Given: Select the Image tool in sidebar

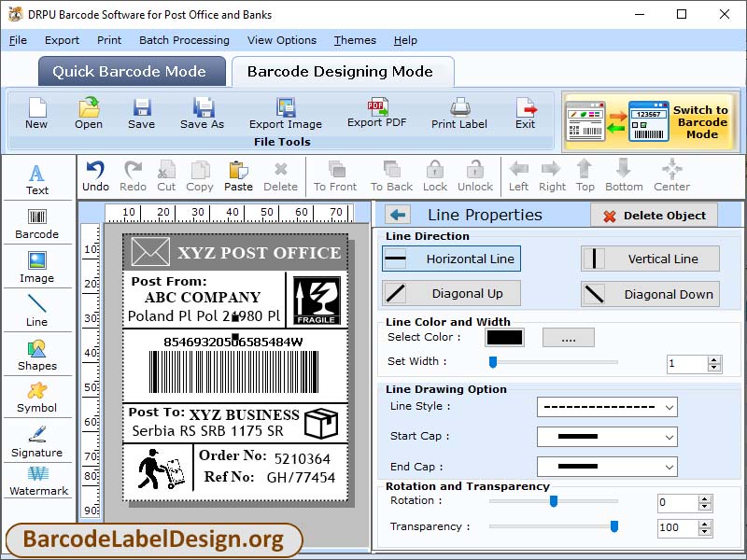Looking at the screenshot, I should (37, 268).
